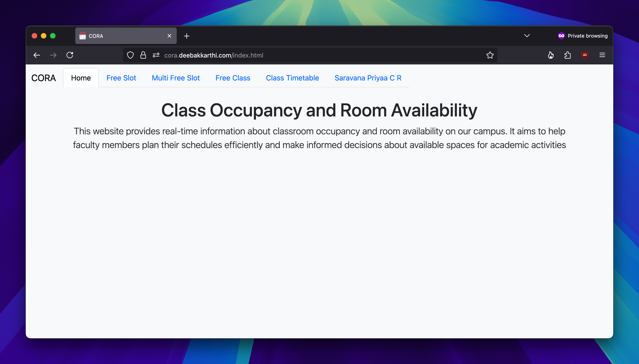Open the uBlock Origin extension icon

tap(585, 55)
